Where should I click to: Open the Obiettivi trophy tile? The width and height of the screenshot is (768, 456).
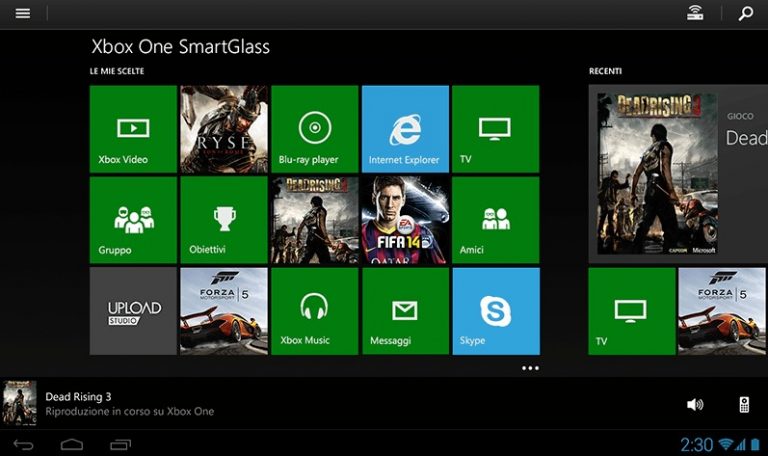pyautogui.click(x=224, y=220)
